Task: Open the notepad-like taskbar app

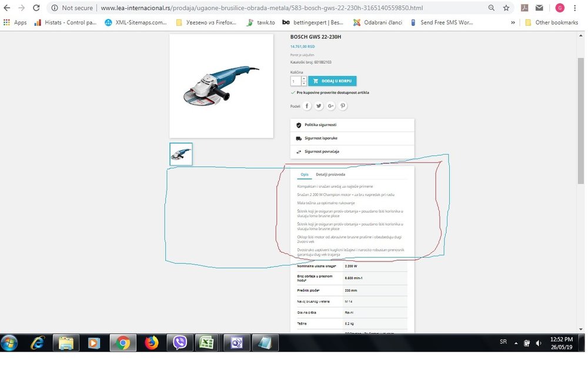Action: (265, 343)
